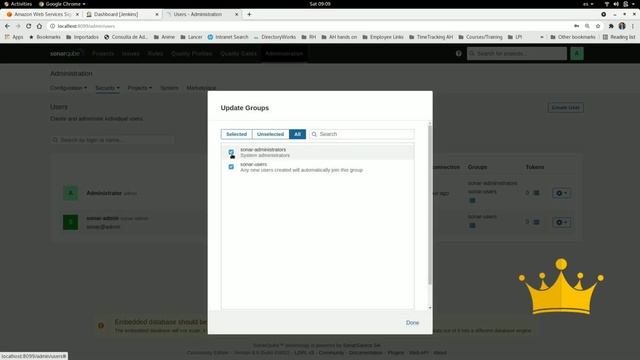Open a new browser tab
This screenshot has height=360, width=640.
pos(249,14)
